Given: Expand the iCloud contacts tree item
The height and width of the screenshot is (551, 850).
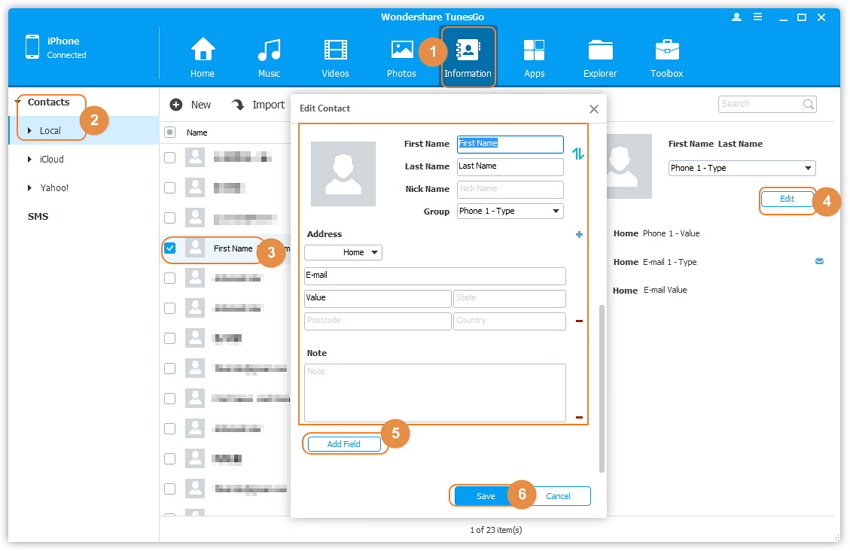Looking at the screenshot, I should [30, 159].
